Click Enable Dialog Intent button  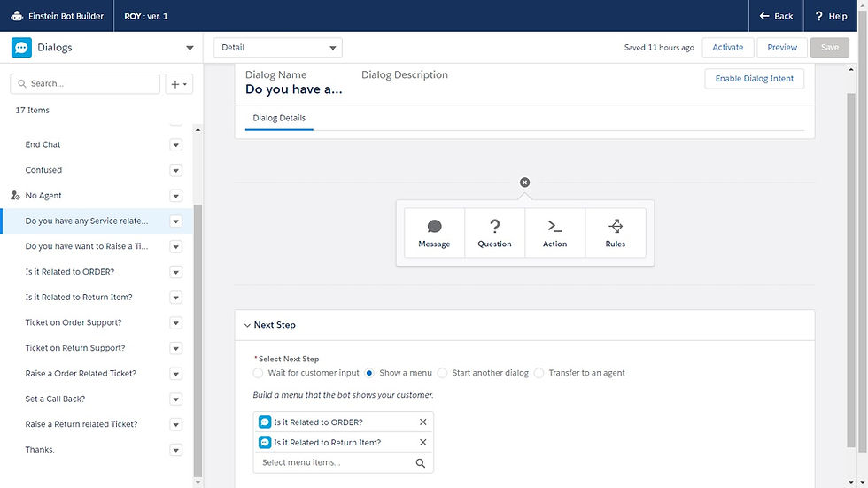pyautogui.click(x=754, y=79)
